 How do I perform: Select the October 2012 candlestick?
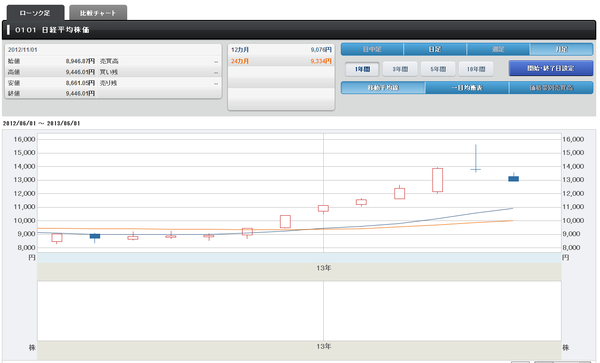(x=209, y=236)
